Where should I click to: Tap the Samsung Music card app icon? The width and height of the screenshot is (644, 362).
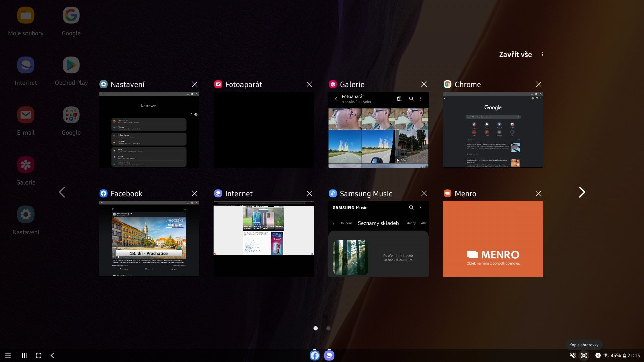(x=333, y=193)
